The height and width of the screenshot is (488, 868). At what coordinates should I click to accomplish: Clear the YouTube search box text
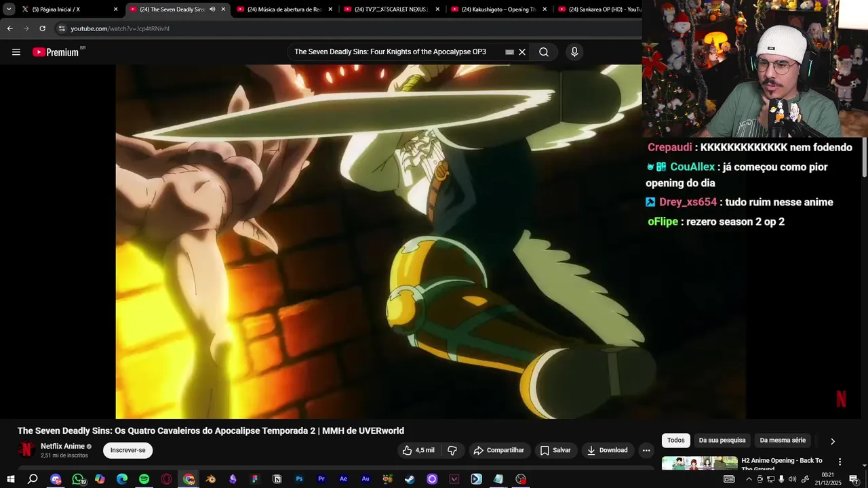[x=522, y=52]
